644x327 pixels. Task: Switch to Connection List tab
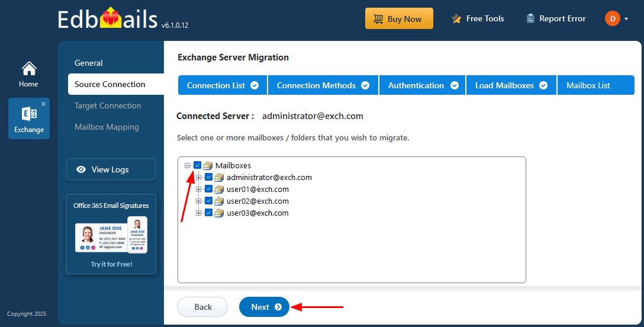pyautogui.click(x=223, y=85)
